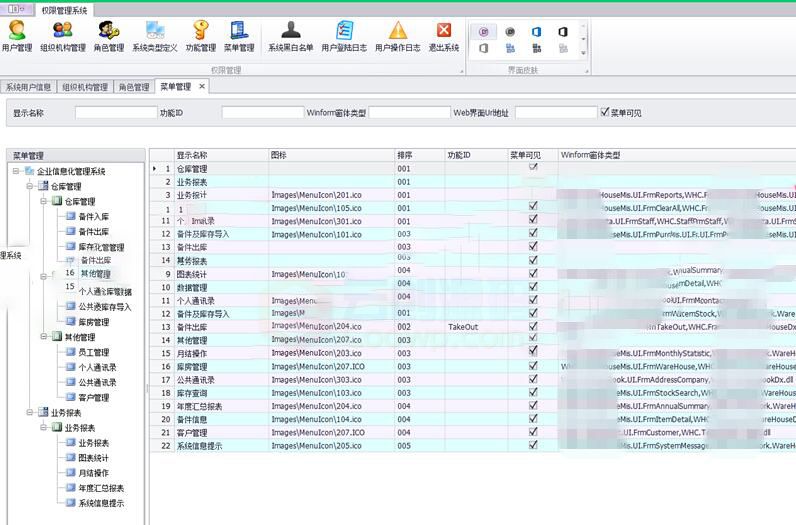The width and height of the screenshot is (796, 525).
Task: Focus the 功能ID filter input
Action: pyautogui.click(x=262, y=113)
